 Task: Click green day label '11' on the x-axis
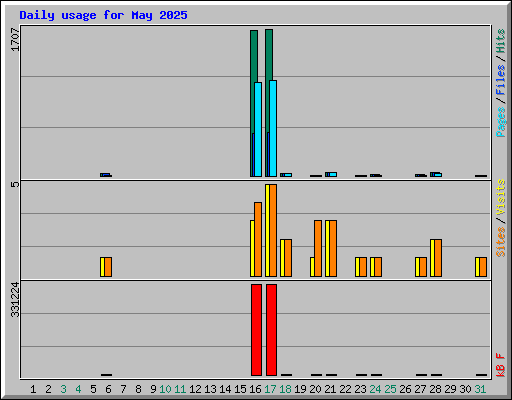click(180, 389)
